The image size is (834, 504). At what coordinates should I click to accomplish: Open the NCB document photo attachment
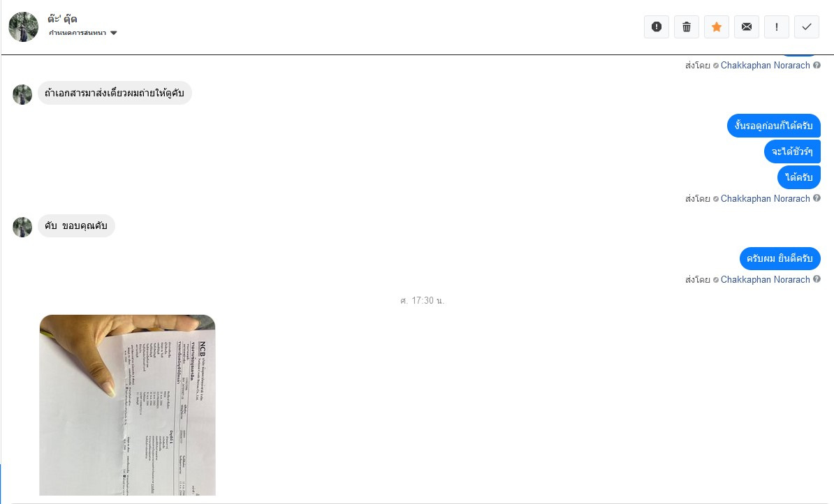click(x=128, y=405)
